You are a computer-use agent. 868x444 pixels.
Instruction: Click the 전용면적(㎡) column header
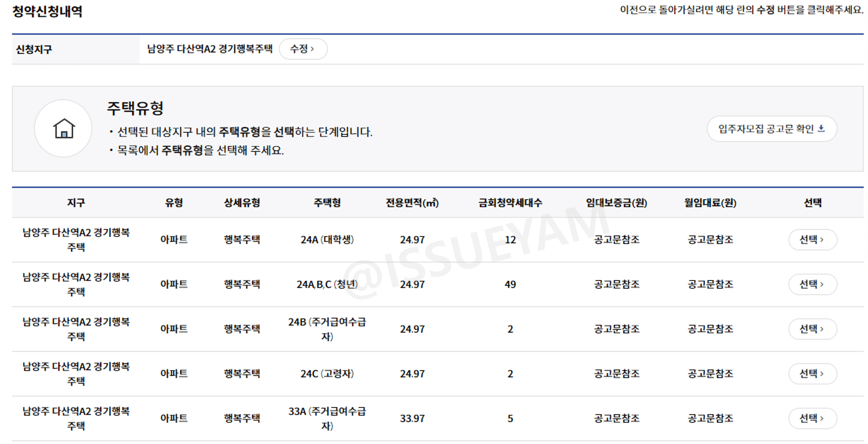coord(412,203)
